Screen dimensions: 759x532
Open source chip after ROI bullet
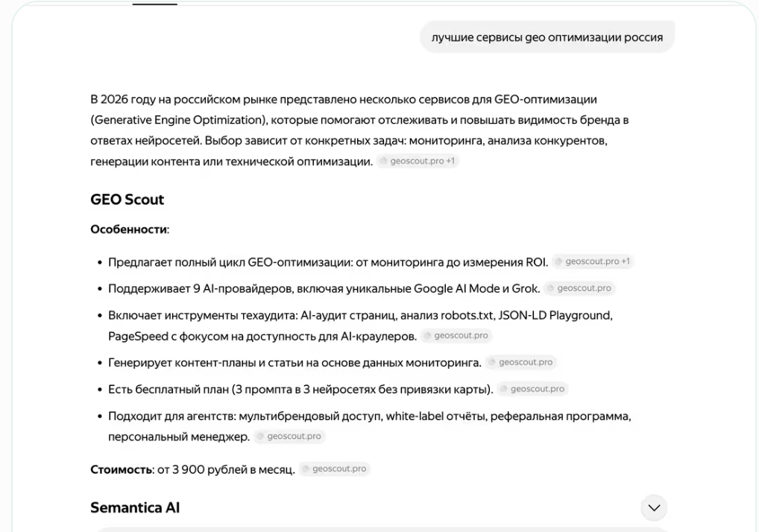593,262
